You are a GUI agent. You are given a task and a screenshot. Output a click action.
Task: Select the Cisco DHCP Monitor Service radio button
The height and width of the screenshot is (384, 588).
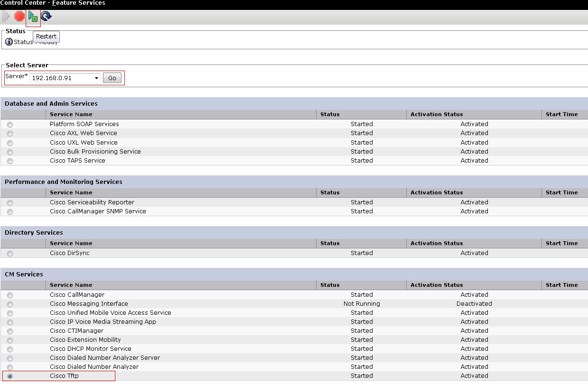click(10, 349)
